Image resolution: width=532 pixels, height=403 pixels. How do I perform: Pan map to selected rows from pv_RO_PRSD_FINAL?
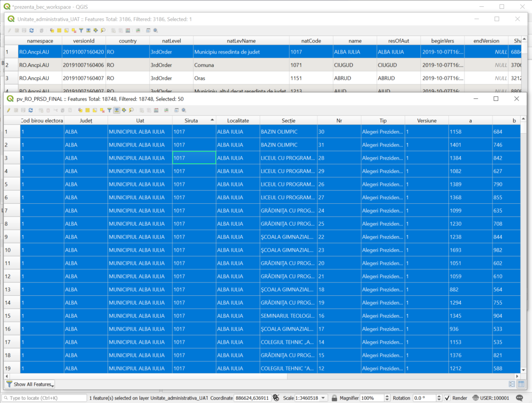124,110
